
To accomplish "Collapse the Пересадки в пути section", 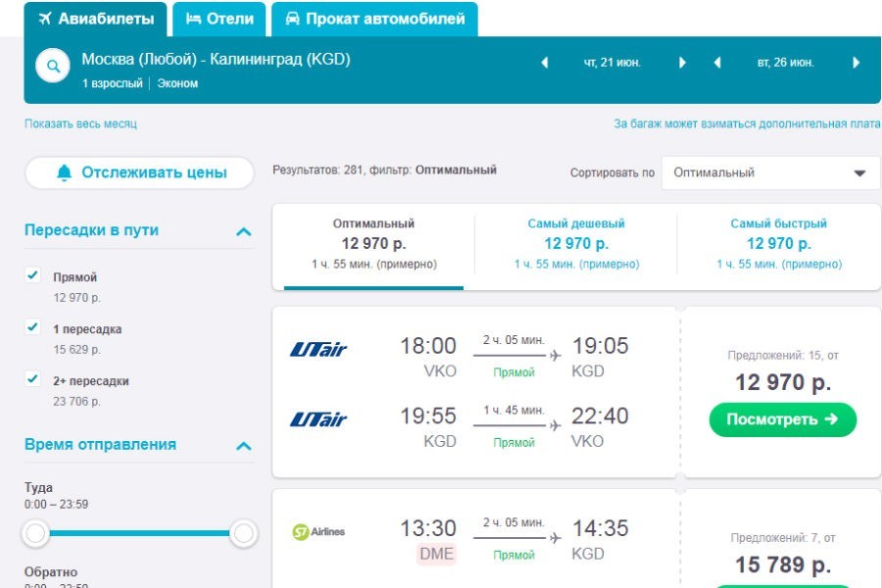I will 244,231.
